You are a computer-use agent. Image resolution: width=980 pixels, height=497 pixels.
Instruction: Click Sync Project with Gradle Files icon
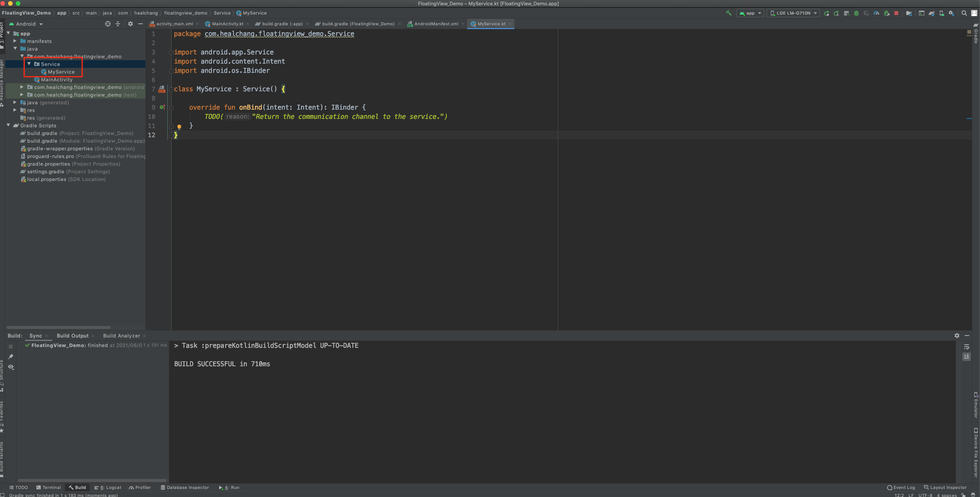(x=932, y=13)
